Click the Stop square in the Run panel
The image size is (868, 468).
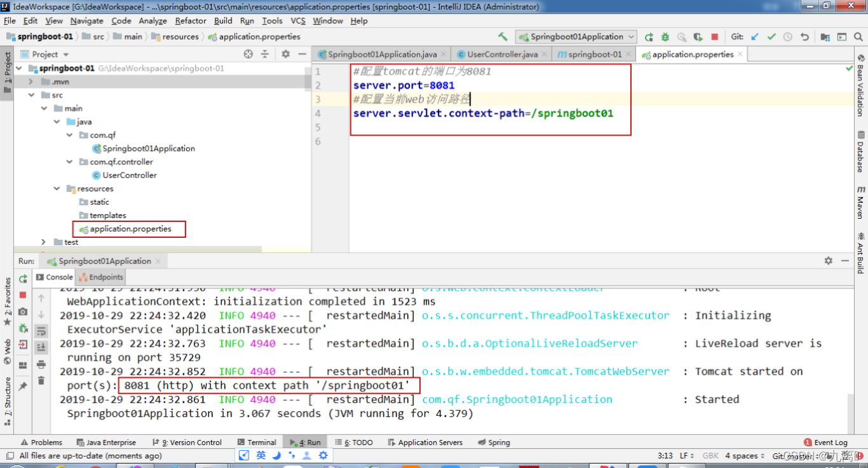click(x=23, y=295)
